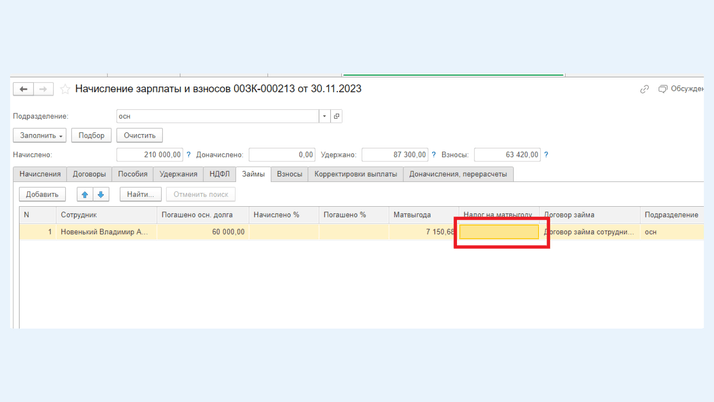Viewport: 714px width, 402px height.
Task: Open Подразделение record with open icon
Action: [337, 116]
